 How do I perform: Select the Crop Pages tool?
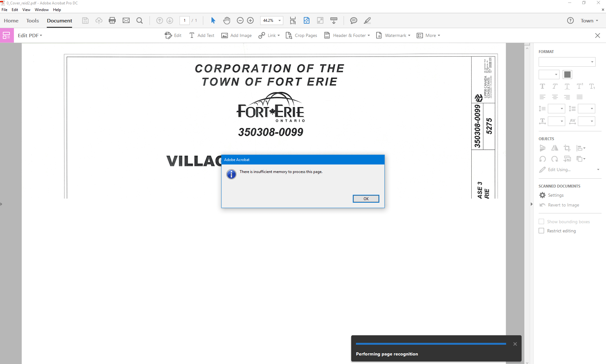pos(301,35)
